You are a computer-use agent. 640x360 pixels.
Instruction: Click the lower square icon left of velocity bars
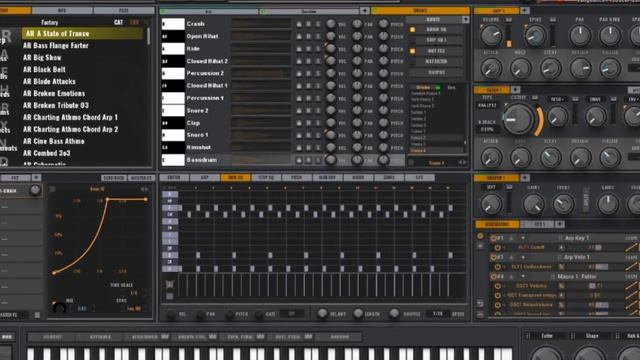pyautogui.click(x=169, y=296)
